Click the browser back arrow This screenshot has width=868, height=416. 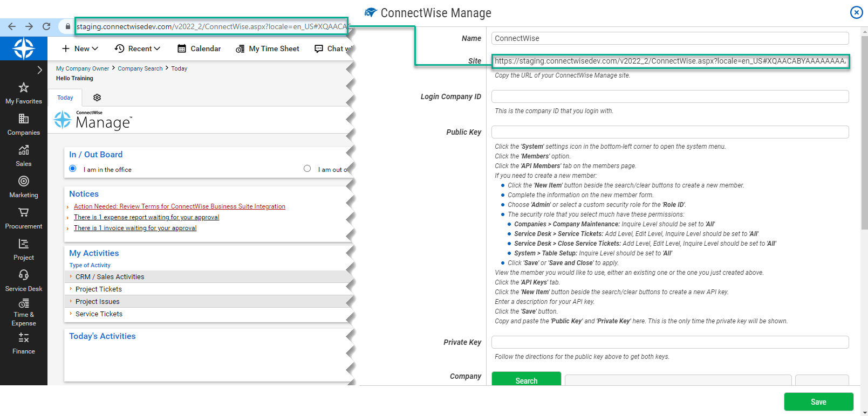pyautogui.click(x=12, y=26)
